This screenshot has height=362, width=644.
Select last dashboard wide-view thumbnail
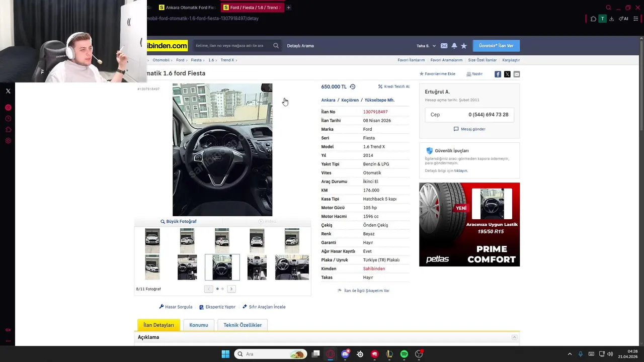pos(292,267)
